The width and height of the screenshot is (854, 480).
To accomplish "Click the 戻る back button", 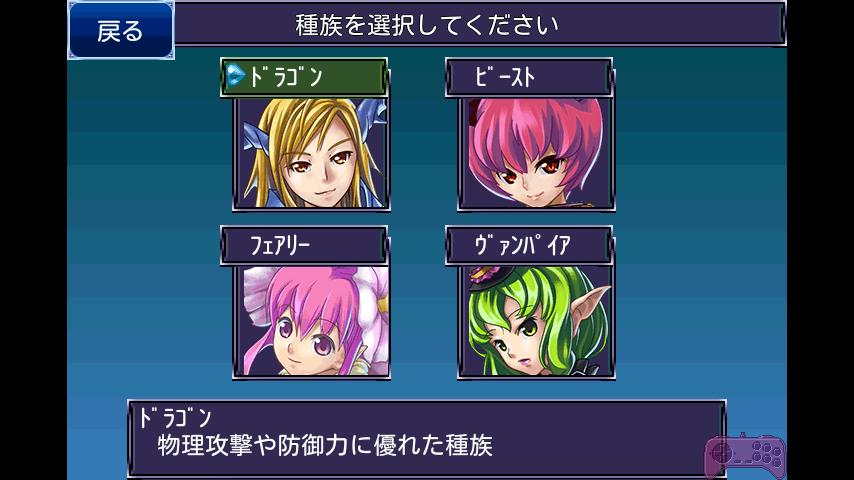I will point(120,30).
